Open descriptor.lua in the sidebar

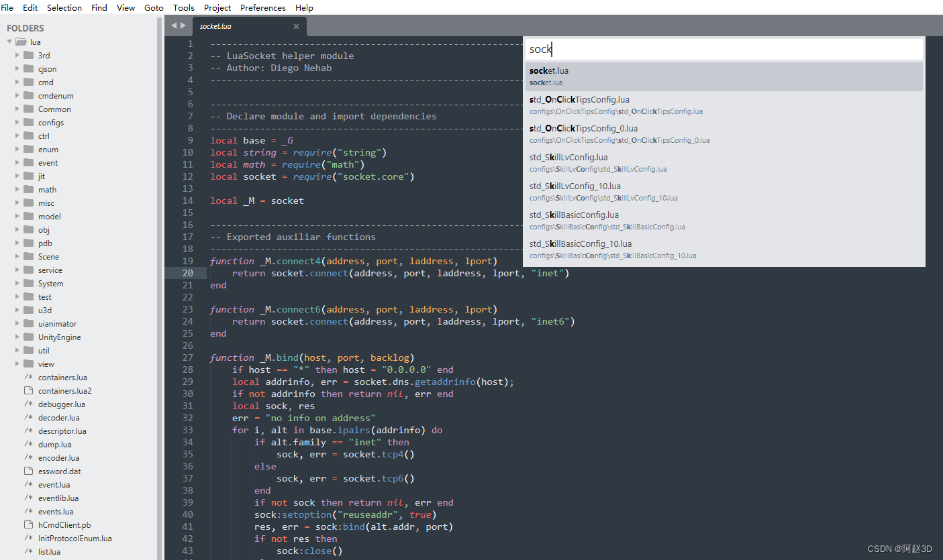pyautogui.click(x=62, y=431)
